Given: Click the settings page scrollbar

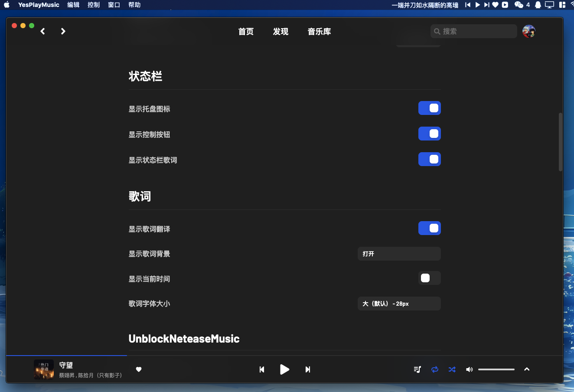Looking at the screenshot, I should [560, 142].
